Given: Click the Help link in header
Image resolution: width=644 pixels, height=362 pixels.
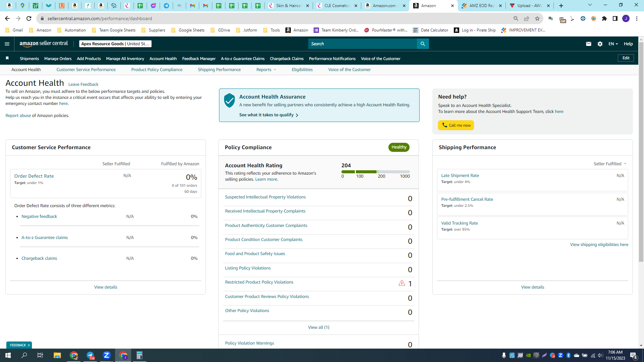Looking at the screenshot, I should pyautogui.click(x=628, y=44).
